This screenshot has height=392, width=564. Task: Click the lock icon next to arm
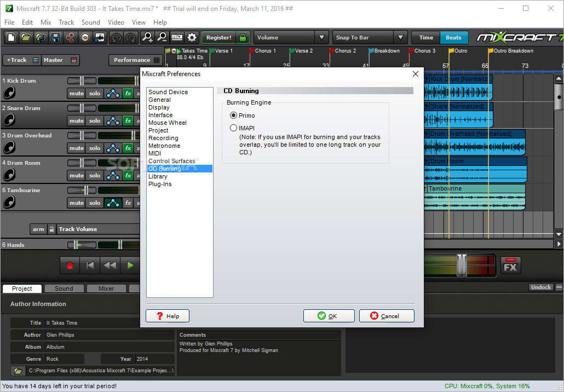(x=52, y=229)
